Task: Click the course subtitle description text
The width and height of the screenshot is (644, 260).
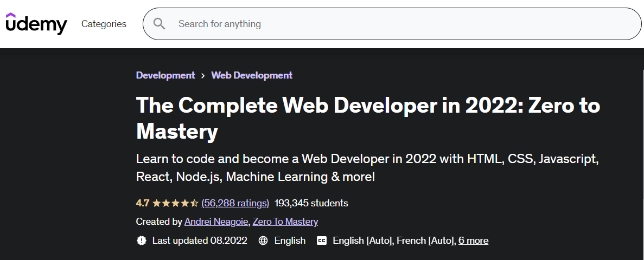Action: (367, 168)
